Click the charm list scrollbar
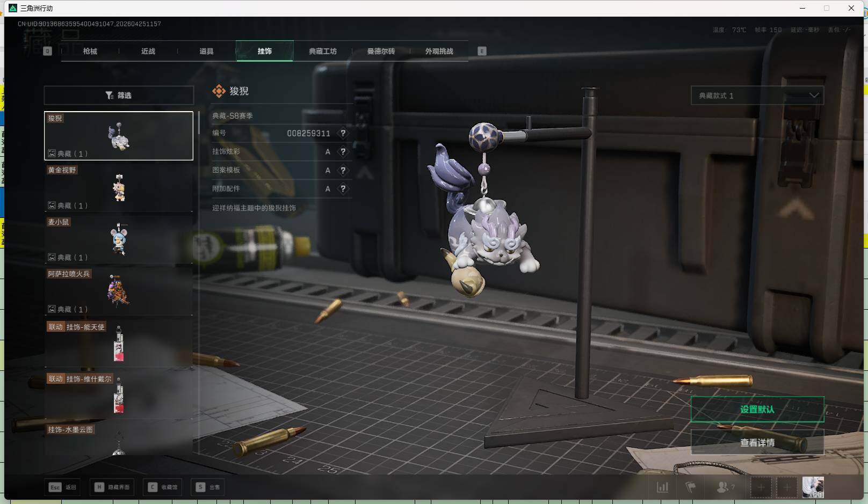 199,123
